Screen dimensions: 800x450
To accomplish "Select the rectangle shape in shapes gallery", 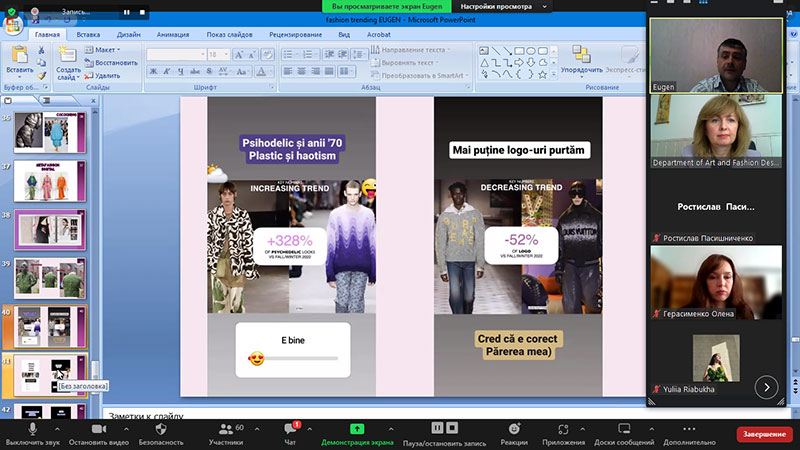I will point(519,51).
